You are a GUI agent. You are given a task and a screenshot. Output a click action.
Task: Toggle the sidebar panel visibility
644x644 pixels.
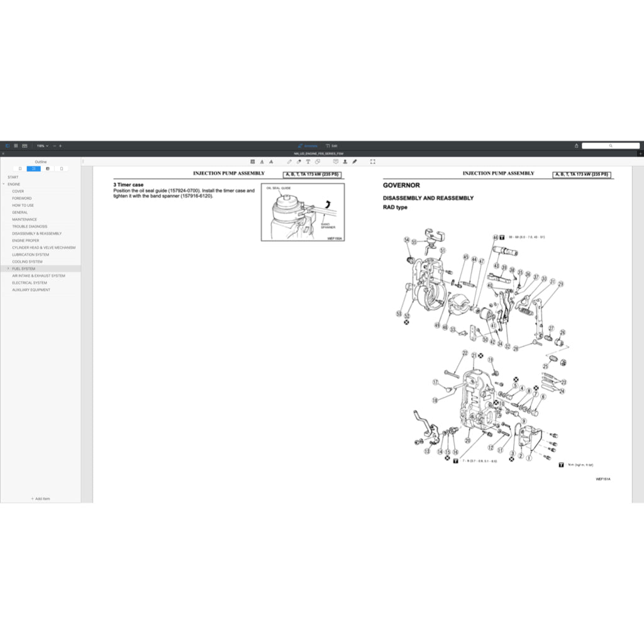click(x=7, y=145)
